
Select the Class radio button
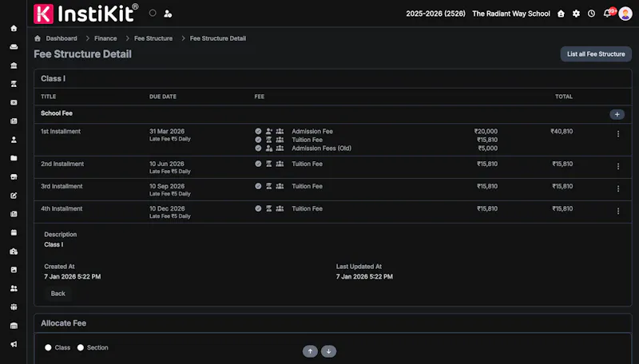click(48, 347)
